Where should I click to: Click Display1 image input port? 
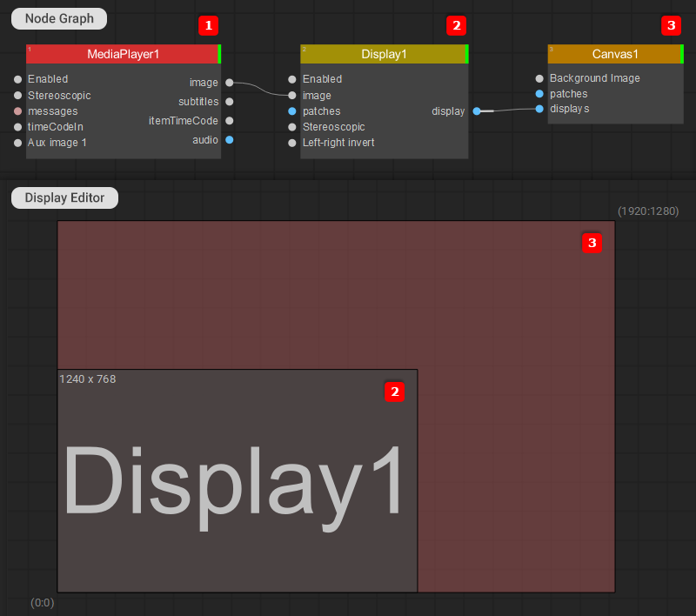291,96
